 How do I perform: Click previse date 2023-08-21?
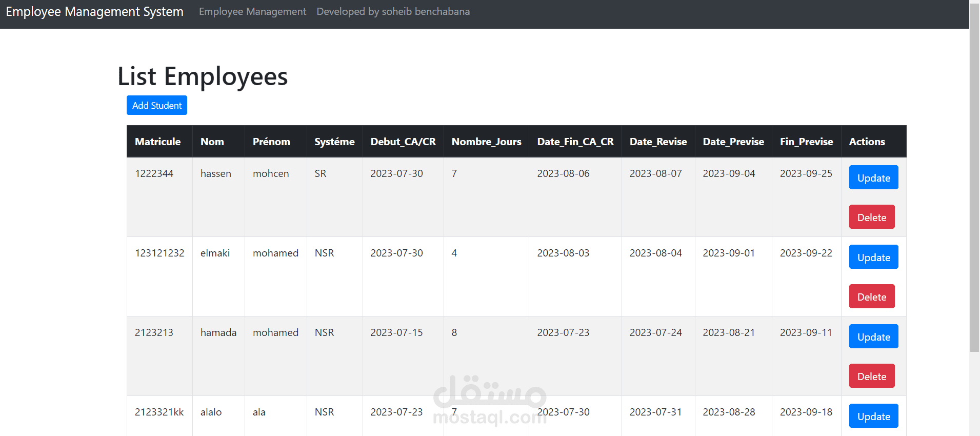729,332
